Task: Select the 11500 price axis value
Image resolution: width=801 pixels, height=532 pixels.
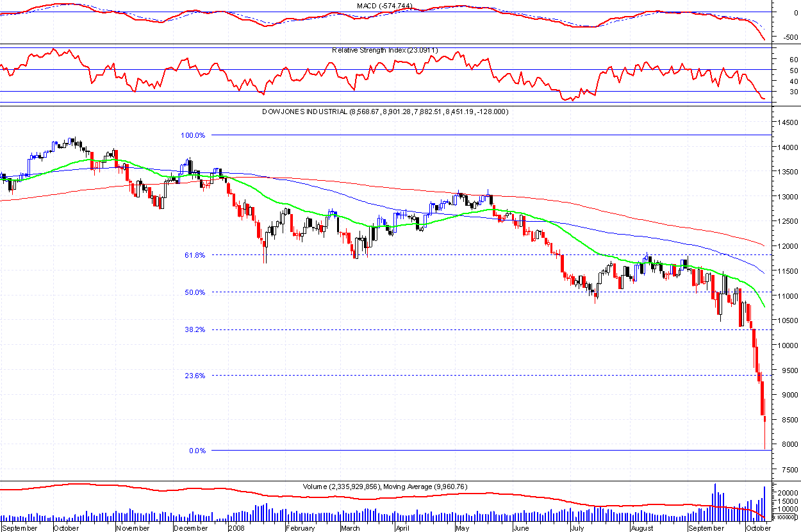Action: [786, 271]
